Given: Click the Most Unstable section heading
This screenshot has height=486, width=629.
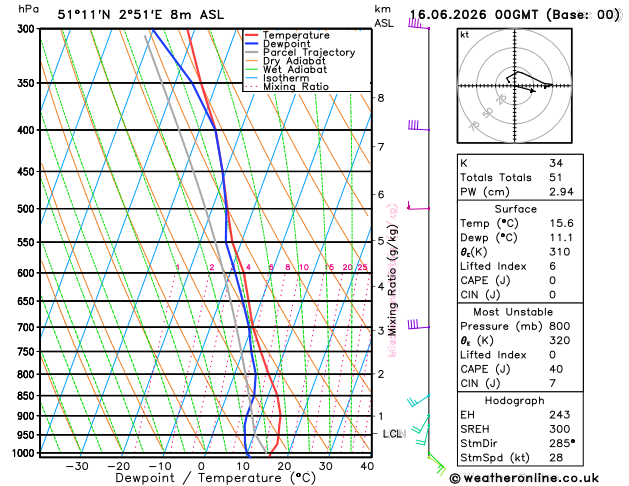Looking at the screenshot, I should click(x=513, y=312).
